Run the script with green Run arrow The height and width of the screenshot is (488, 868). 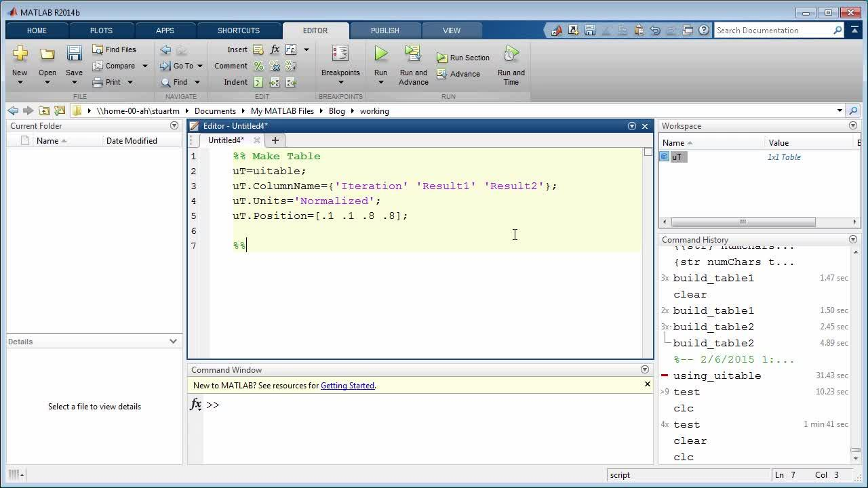point(380,54)
